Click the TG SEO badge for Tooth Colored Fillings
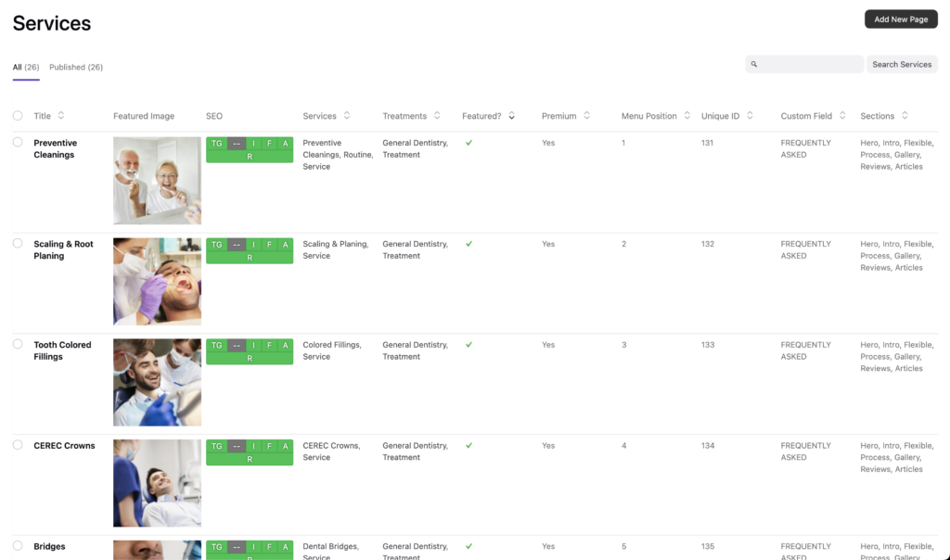 (217, 345)
